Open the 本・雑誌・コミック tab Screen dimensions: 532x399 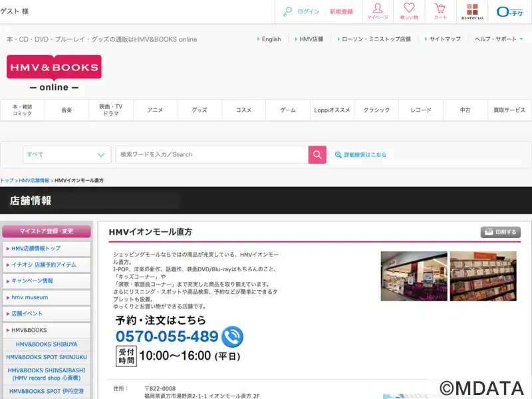pos(22,110)
